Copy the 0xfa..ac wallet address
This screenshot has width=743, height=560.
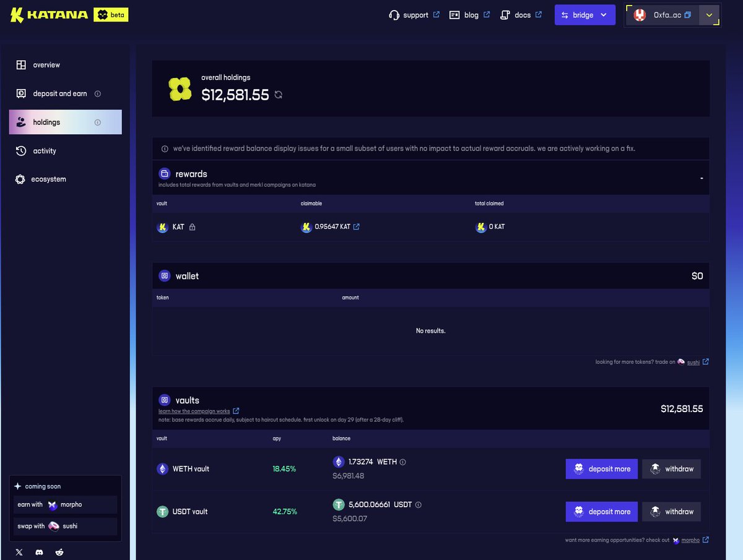687,15
